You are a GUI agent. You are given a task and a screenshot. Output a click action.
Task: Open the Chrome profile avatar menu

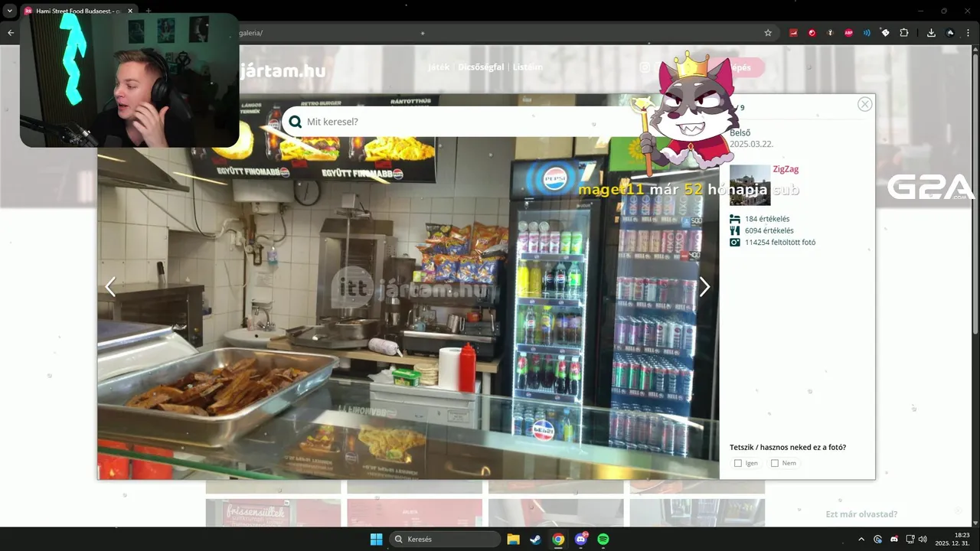point(950,33)
